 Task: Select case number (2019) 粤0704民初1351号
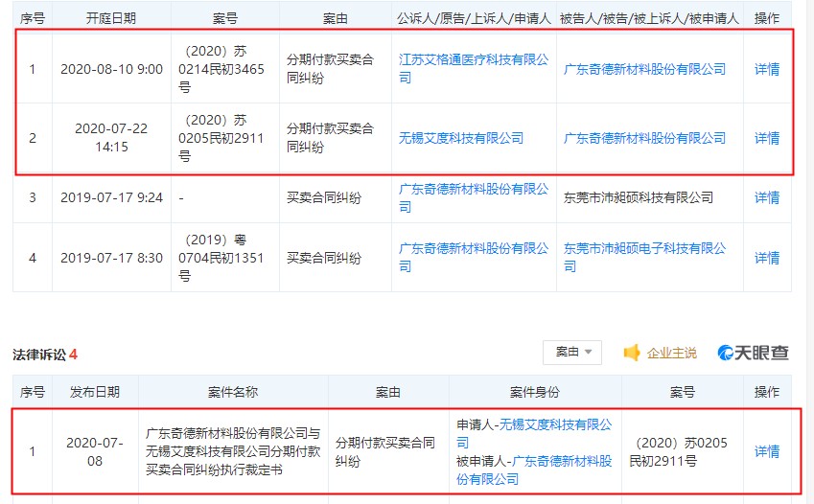point(221,258)
